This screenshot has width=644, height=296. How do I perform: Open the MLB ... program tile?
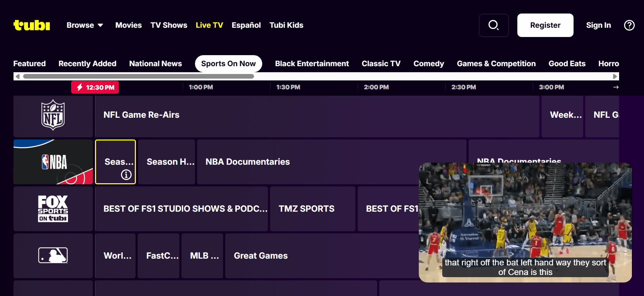(x=202, y=256)
